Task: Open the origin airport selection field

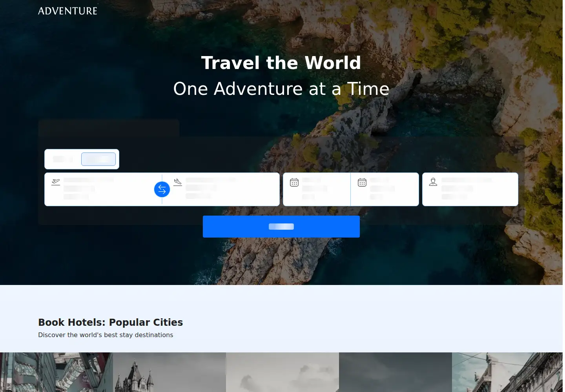Action: click(103, 189)
